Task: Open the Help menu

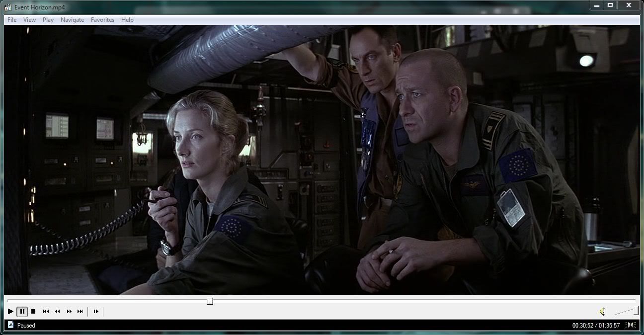Action: [x=127, y=20]
